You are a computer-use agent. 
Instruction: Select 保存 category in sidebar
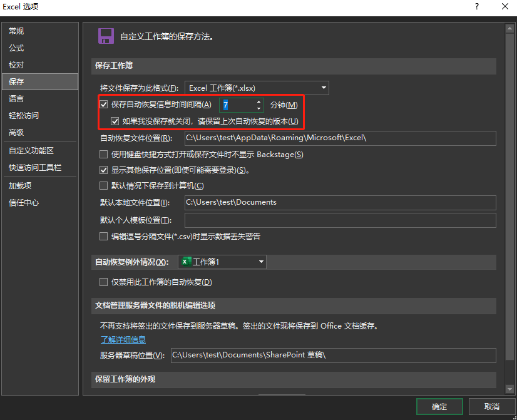click(x=40, y=82)
